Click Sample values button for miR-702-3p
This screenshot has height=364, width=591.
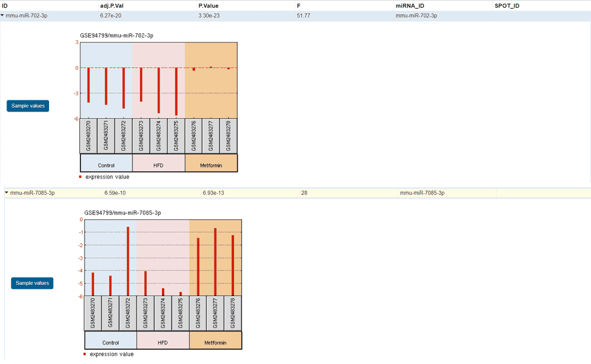tap(28, 106)
